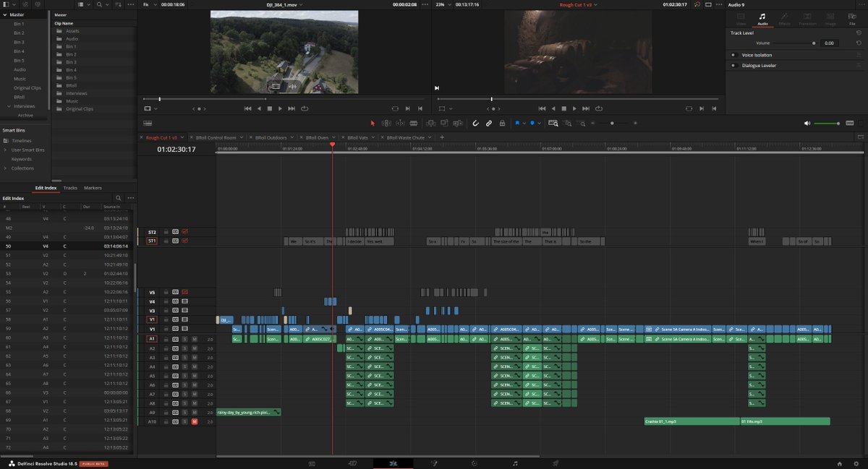This screenshot has width=868, height=469.
Task: Open the BRoll Vats timeline tab
Action: pyautogui.click(x=357, y=137)
